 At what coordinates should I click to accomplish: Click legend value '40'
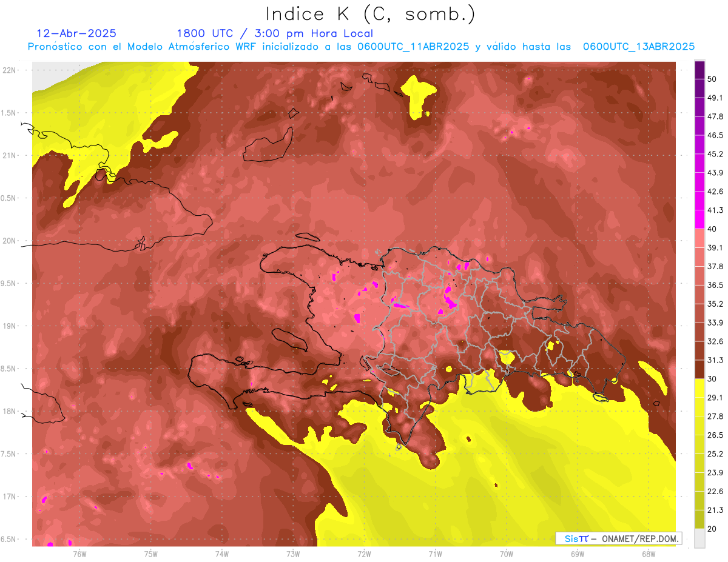[713, 229]
